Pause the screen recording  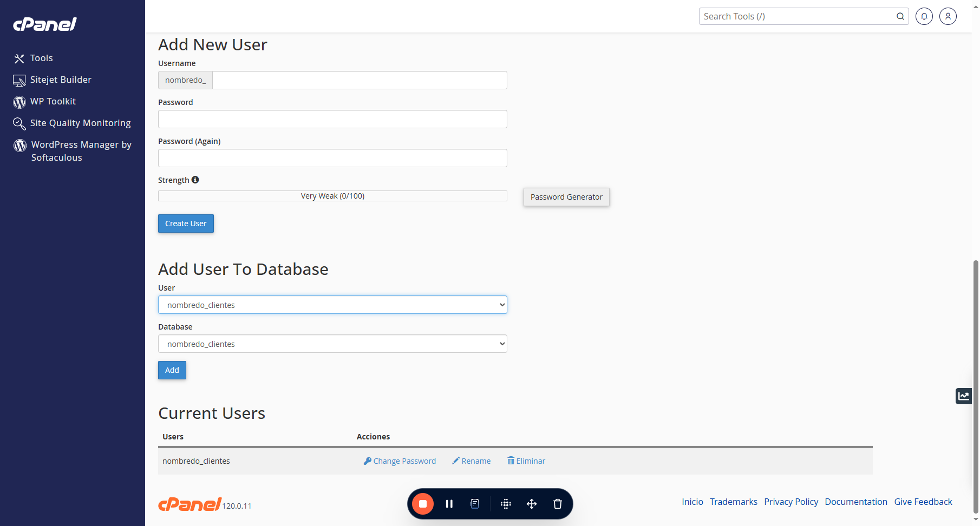coord(449,504)
